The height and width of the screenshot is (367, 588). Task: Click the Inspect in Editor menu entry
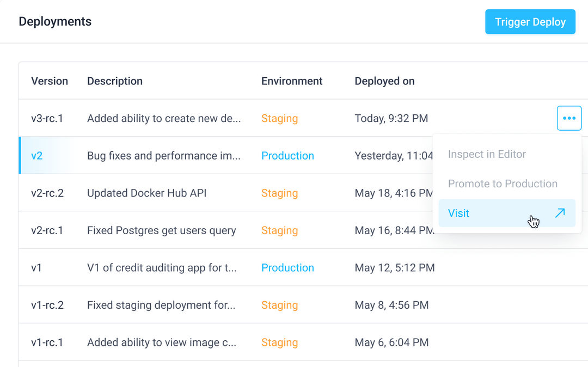(487, 154)
